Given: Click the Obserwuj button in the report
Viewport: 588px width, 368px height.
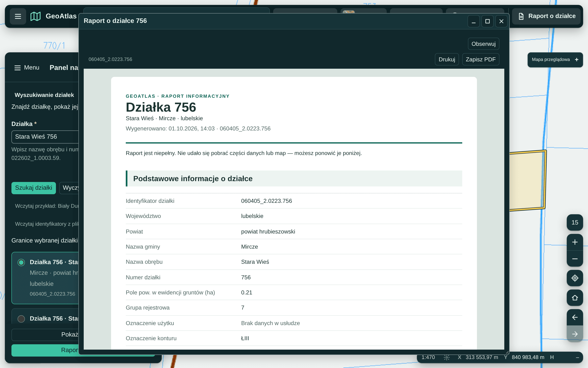Looking at the screenshot, I should (483, 44).
